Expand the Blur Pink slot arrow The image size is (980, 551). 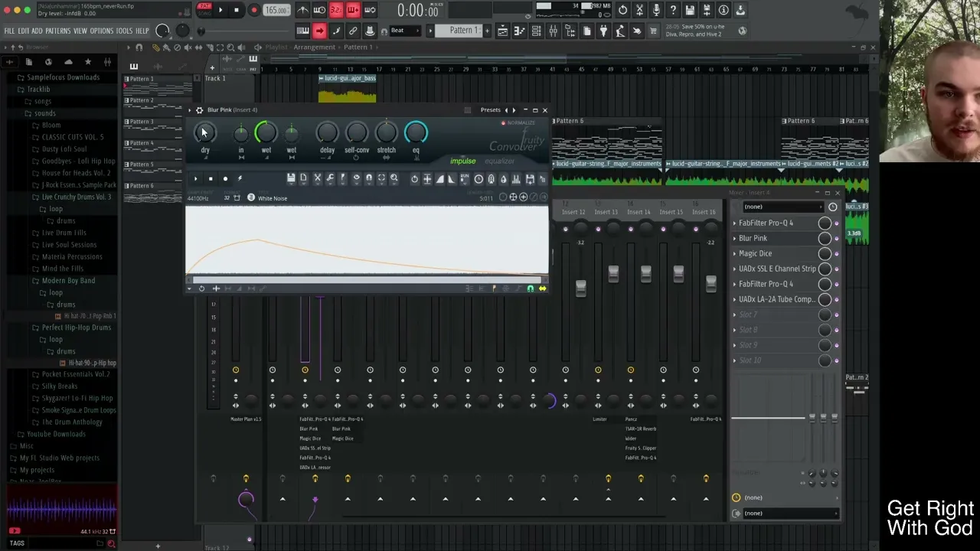point(734,239)
